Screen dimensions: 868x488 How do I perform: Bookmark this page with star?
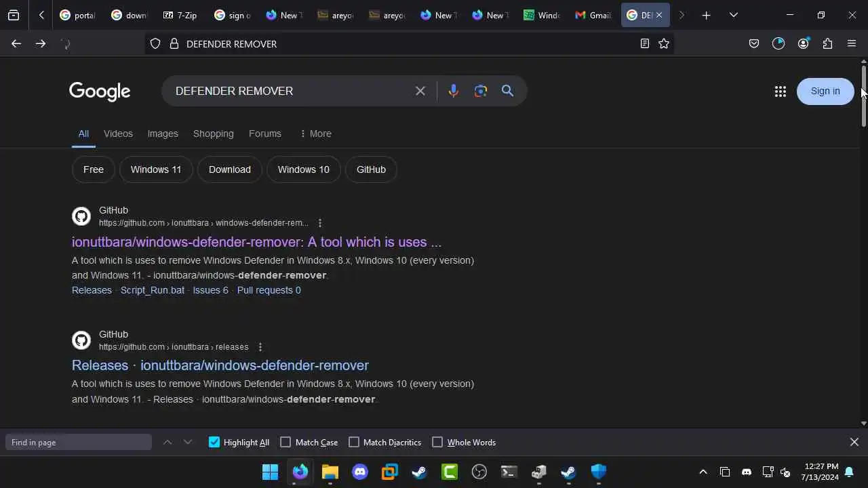[664, 44]
